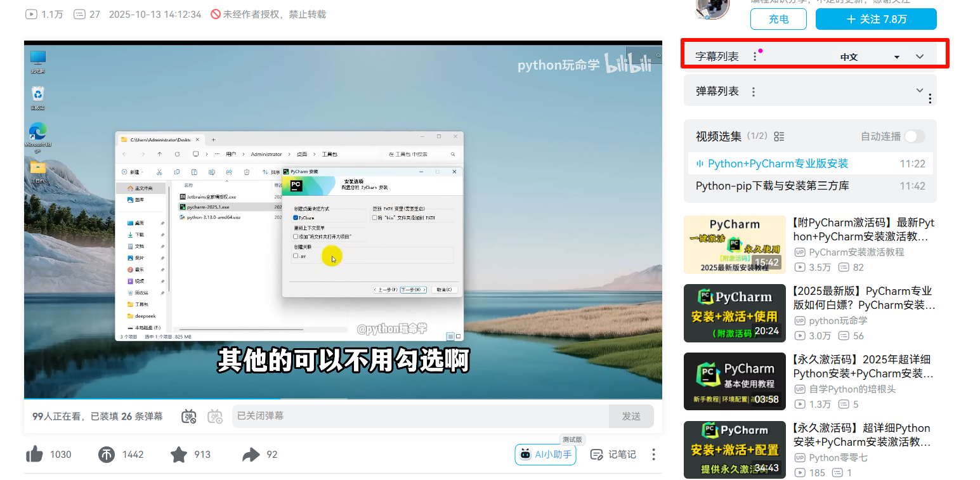Image resolution: width=980 pixels, height=480 pixels.
Task: Click the now-playing bars icon in playlist
Action: [x=700, y=164]
